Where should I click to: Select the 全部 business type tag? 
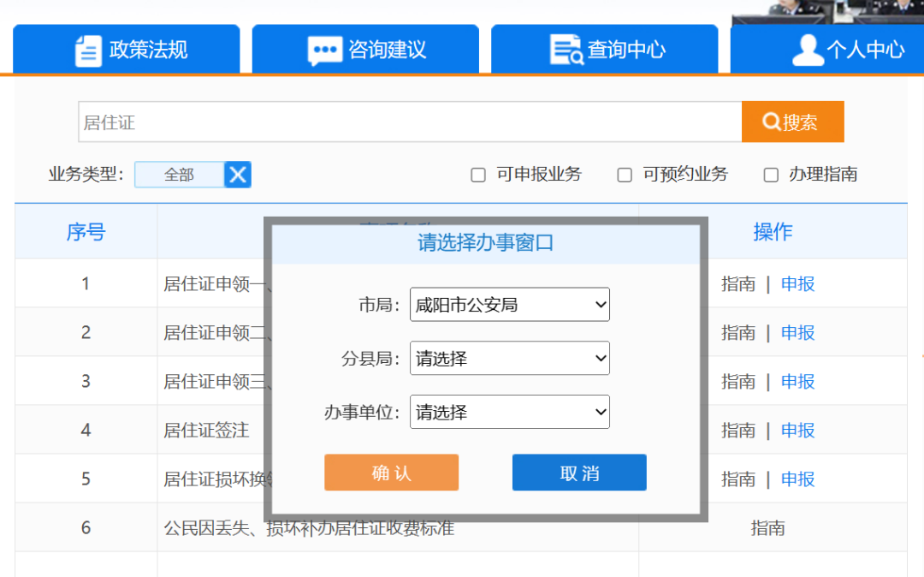(179, 175)
